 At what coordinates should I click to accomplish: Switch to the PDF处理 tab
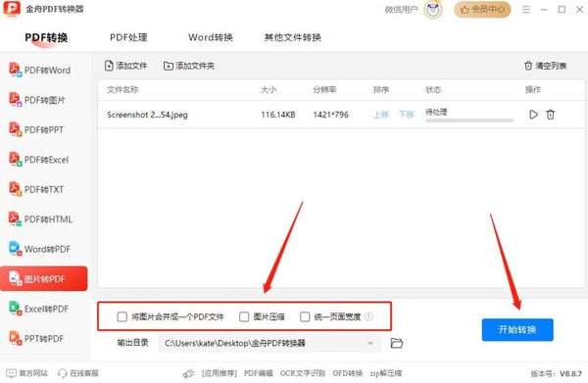[x=128, y=37]
